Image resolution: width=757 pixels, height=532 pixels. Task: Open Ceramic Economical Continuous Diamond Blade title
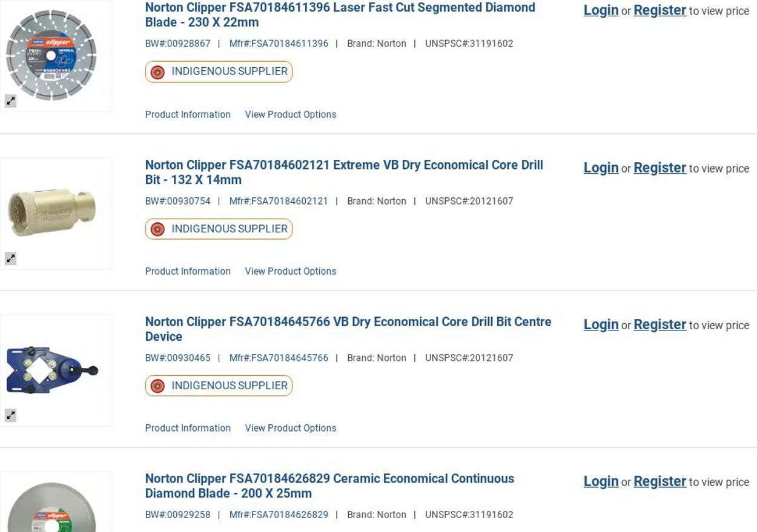pos(329,486)
